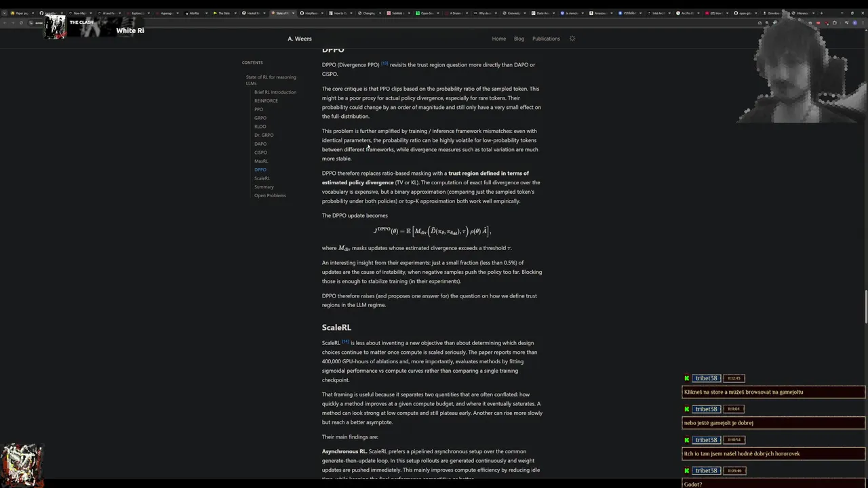Screen dimensions: 868x488
Task: Click the DPPO objective formula
Action: pos(432,231)
